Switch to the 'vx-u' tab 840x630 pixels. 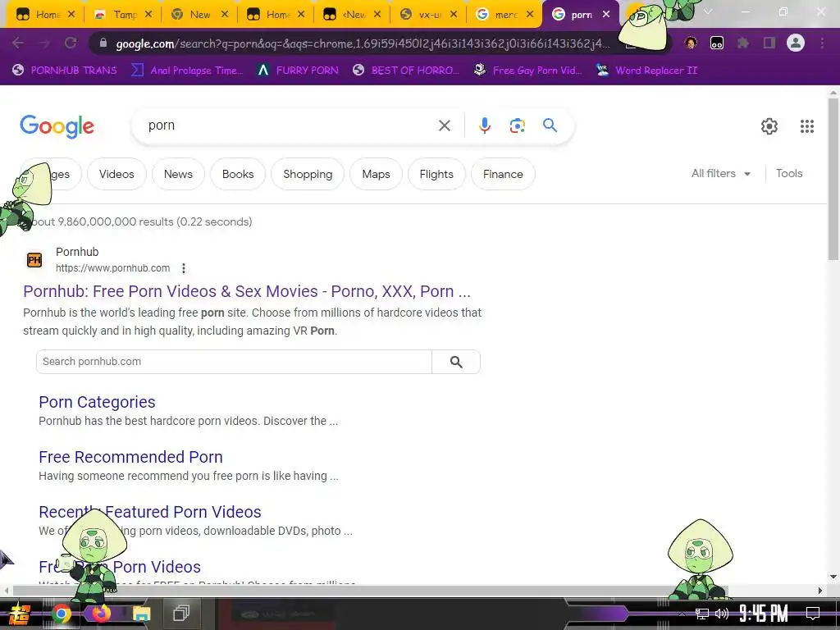point(429,15)
